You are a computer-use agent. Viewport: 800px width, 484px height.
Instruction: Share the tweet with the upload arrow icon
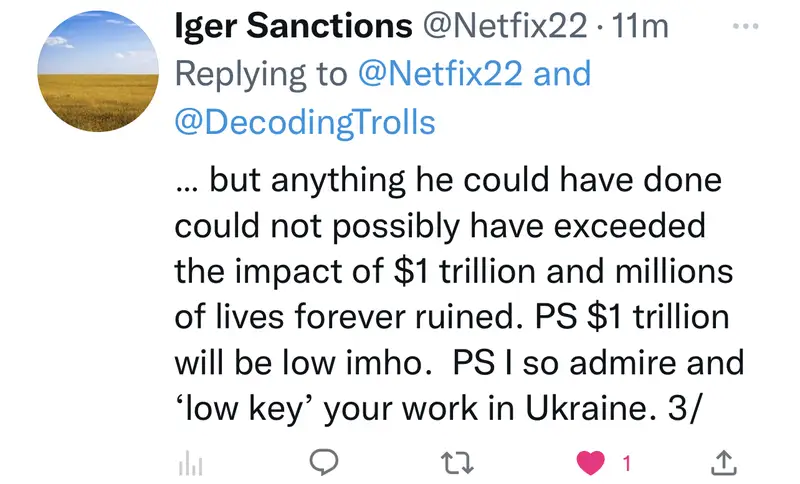(726, 461)
